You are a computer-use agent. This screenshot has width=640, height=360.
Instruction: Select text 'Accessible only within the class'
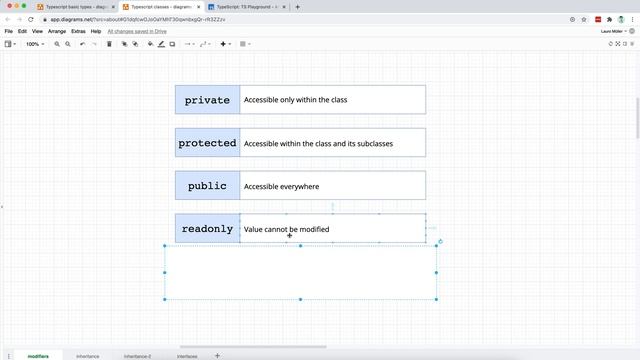(296, 100)
